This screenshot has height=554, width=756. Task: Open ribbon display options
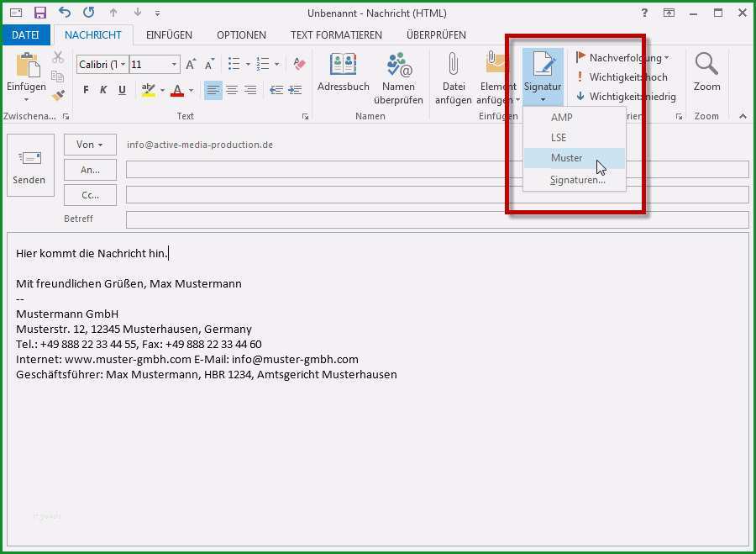point(669,13)
